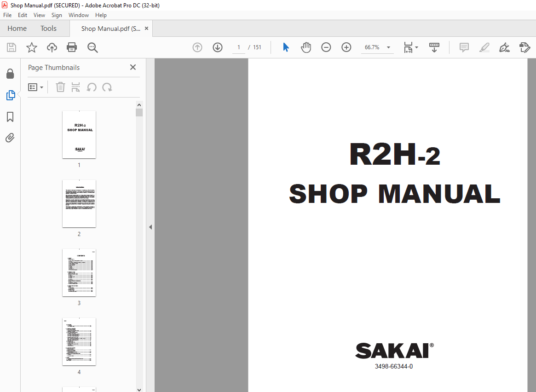
Task: Zoom in with plus button
Action: [346, 47]
